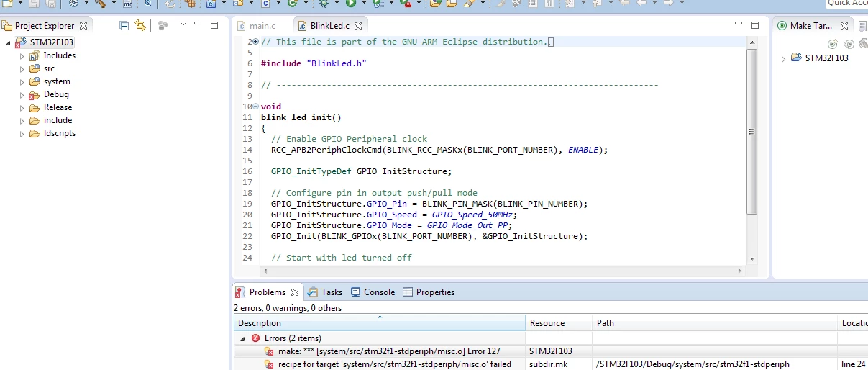Maximize the Project Explorer panel

(x=214, y=24)
